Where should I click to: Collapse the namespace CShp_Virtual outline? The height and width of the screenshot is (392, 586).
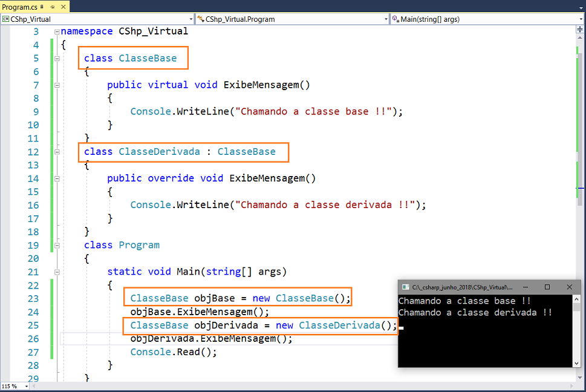pyautogui.click(x=57, y=32)
